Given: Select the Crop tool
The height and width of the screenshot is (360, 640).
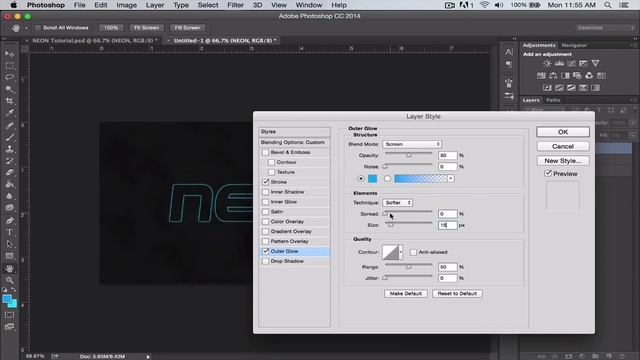Looking at the screenshot, I should [x=9, y=101].
